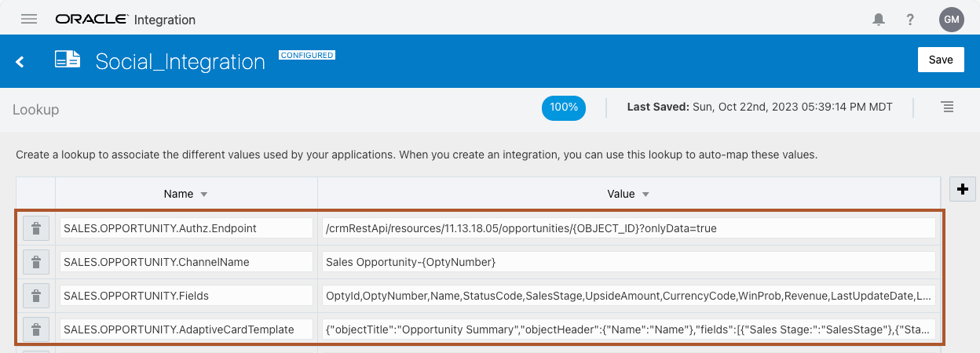Add a new column with plus button
This screenshot has height=353, width=980.
(963, 189)
